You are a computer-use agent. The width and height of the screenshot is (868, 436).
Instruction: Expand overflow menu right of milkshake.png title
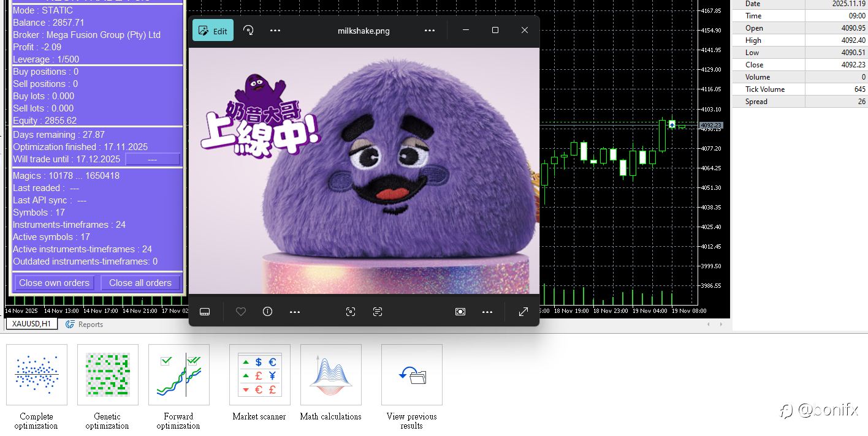[430, 31]
